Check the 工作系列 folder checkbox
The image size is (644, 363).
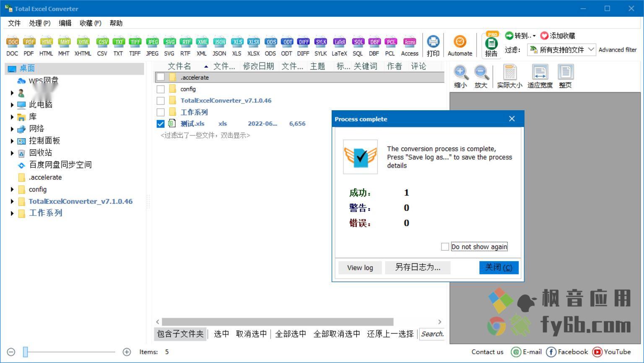[x=161, y=112]
